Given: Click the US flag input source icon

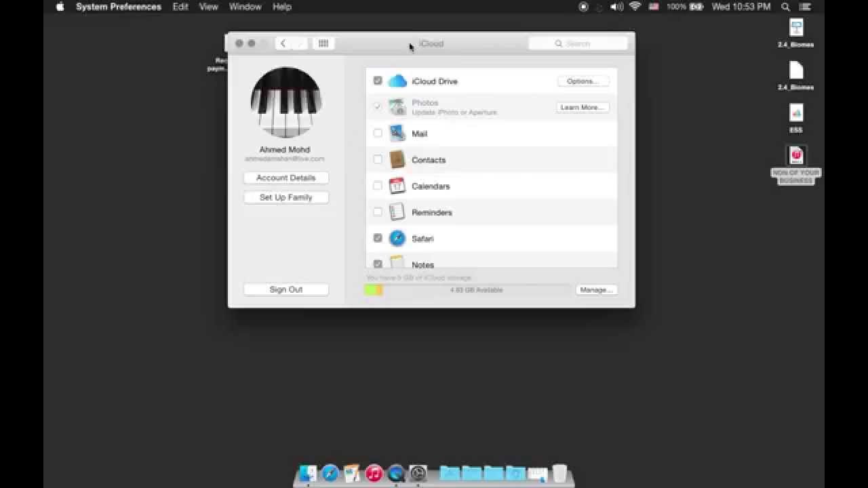Looking at the screenshot, I should [654, 7].
